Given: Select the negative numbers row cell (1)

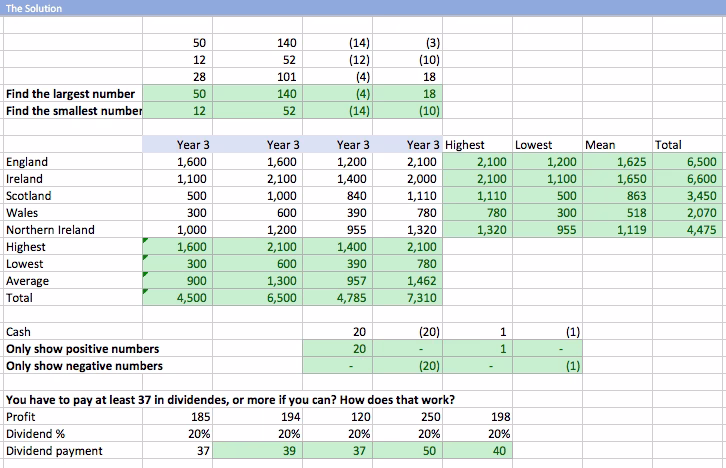Looking at the screenshot, I should tap(547, 366).
